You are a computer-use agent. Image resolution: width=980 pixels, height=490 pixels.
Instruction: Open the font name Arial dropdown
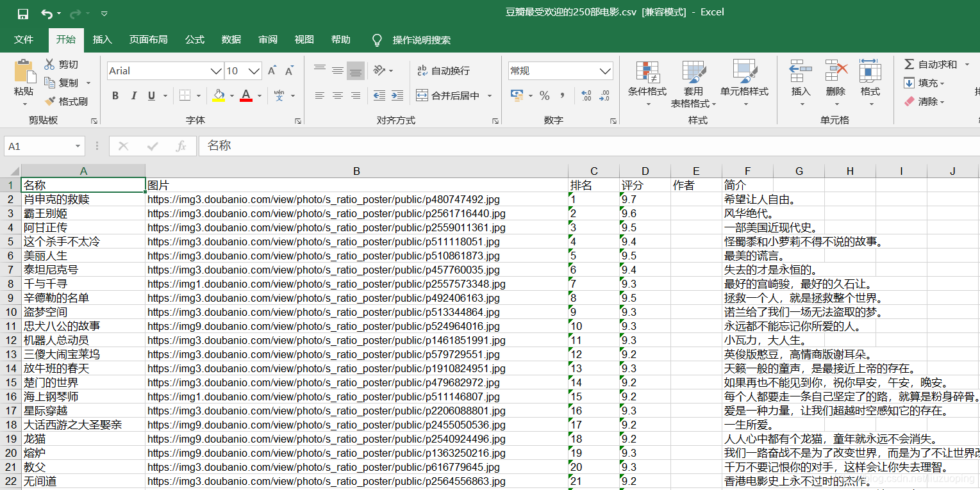tap(217, 70)
